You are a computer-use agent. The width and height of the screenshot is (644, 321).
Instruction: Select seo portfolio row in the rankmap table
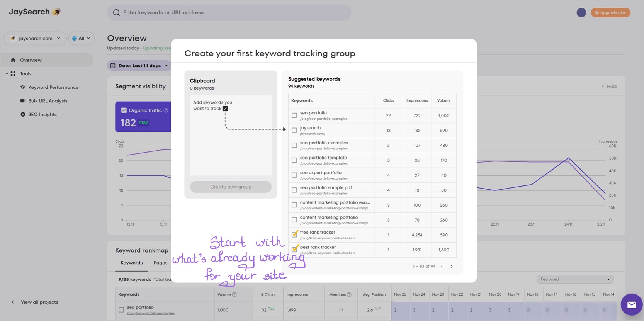[121, 310]
